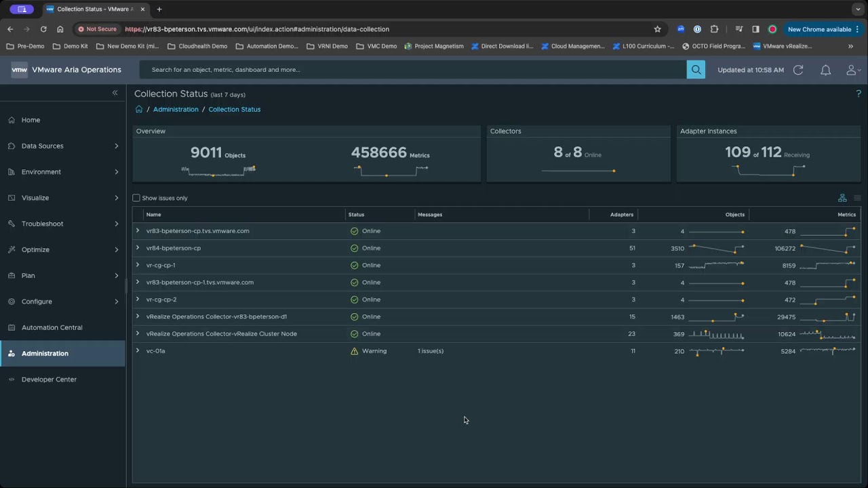Click the Objects sparkline for vr84-bpeterson-cp
This screenshot has width=868, height=488.
pos(717,249)
